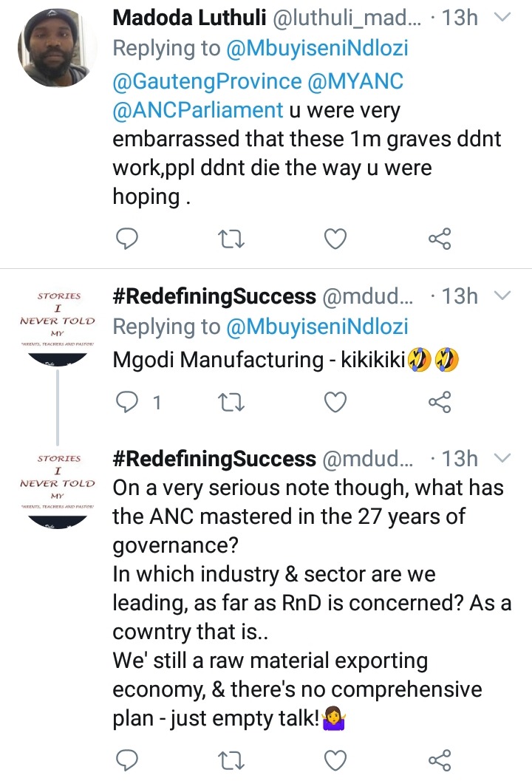Share Madoda Luthuli's tweet
532x781 pixels.
click(440, 239)
